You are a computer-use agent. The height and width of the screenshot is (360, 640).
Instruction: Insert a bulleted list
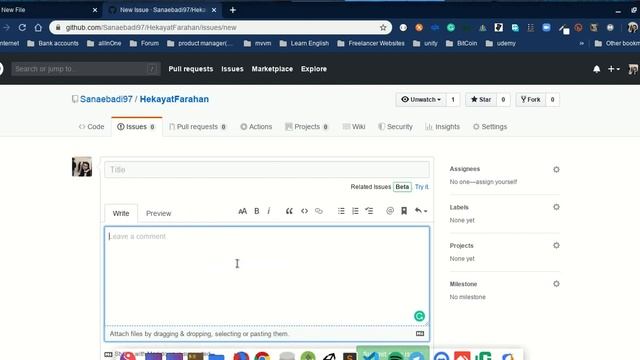tap(341, 211)
